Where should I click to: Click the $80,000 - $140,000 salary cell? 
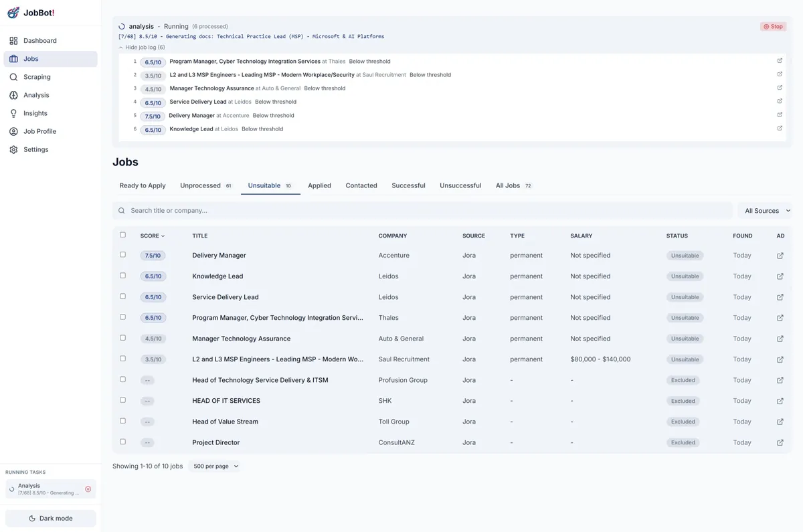point(600,359)
